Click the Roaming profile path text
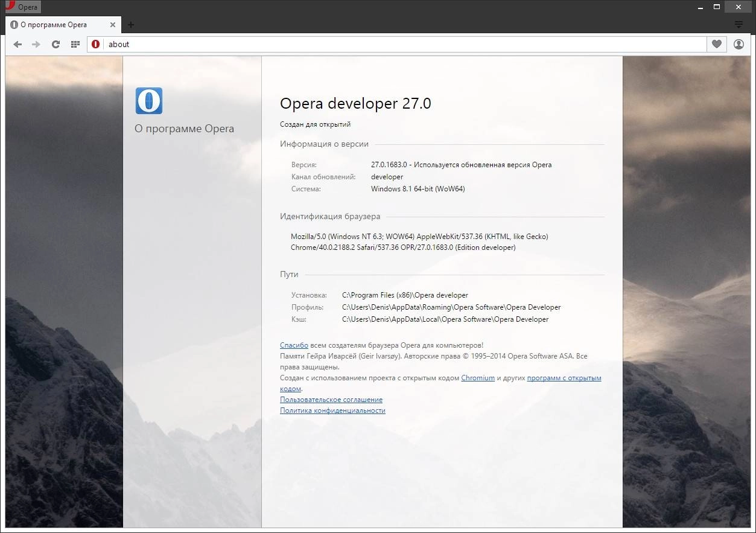The height and width of the screenshot is (533, 756). pos(451,307)
